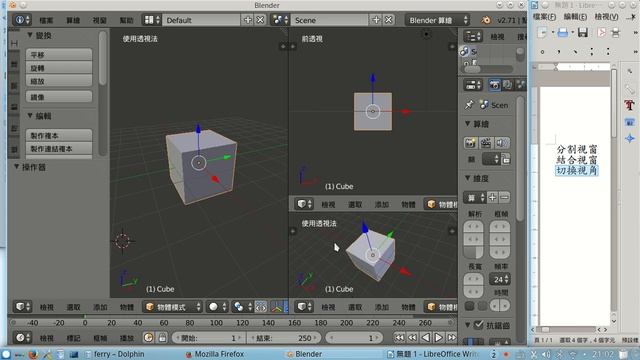The width and height of the screenshot is (640, 360).
Task: Toggle the 3D manipulator axes widget
Action: [x=277, y=307]
